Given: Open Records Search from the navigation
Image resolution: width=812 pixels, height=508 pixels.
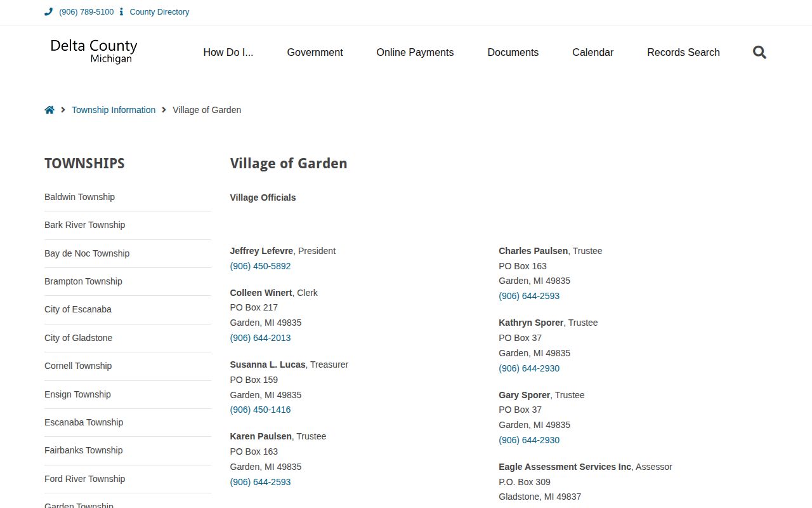Looking at the screenshot, I should 683,53.
